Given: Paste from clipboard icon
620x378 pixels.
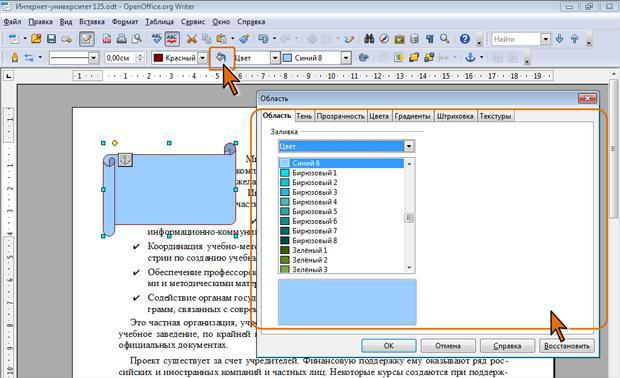Looking at the screenshot, I should 221,39.
